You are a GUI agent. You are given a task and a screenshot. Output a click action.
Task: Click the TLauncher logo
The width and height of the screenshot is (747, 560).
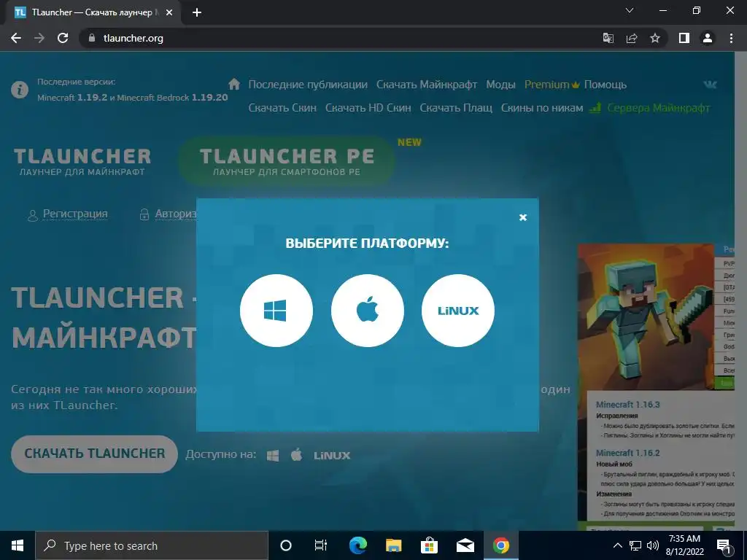click(x=82, y=162)
